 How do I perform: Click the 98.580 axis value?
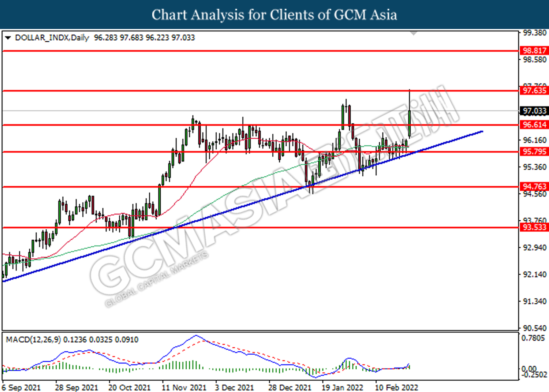tap(534, 60)
